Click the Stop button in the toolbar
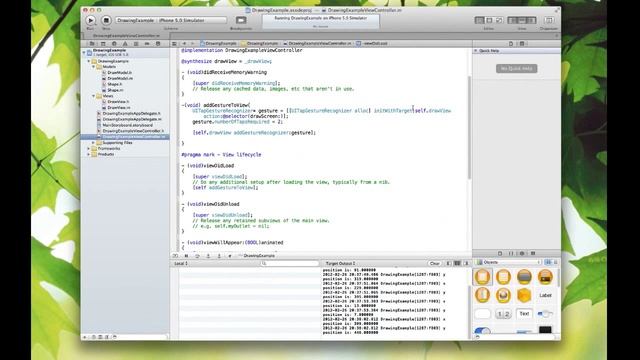Viewport: 640px width, 360px height. pyautogui.click(x=106, y=20)
